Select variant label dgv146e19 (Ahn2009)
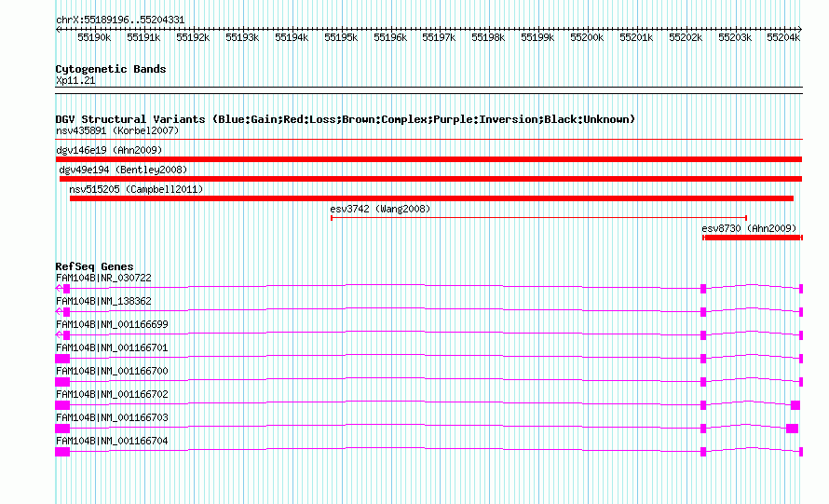Viewport: 829px width, 504px height. (x=109, y=150)
